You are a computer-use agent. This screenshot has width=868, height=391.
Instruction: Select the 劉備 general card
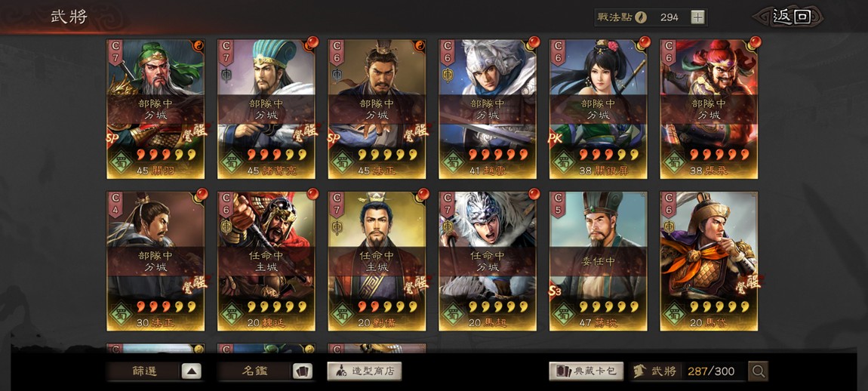pyautogui.click(x=377, y=261)
